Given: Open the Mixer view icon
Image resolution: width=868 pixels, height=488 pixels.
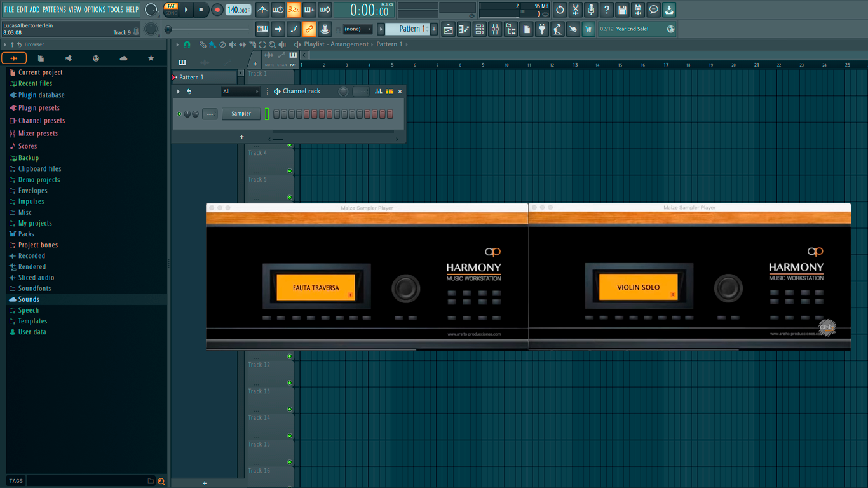Looking at the screenshot, I should pyautogui.click(x=495, y=29).
